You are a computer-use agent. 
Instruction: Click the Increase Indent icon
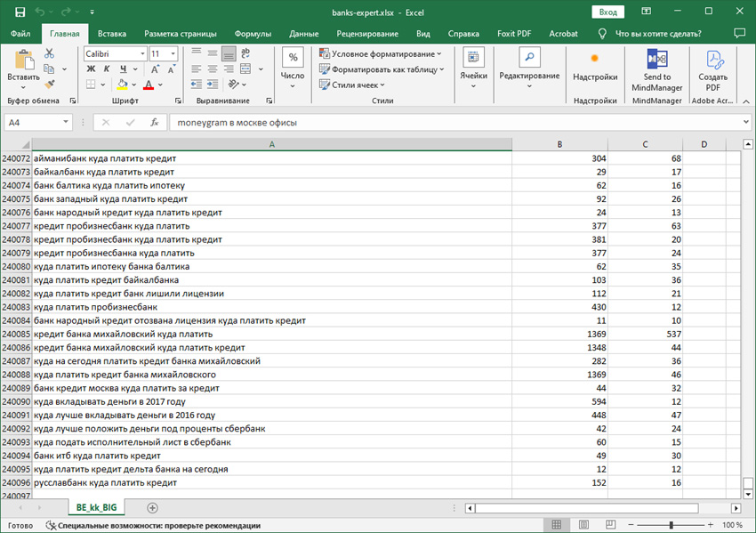click(213, 85)
